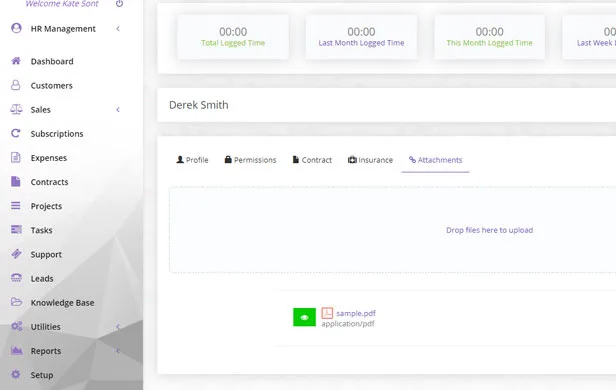The height and width of the screenshot is (390, 616).
Task: Expand the Reports submenu arrow
Action: coord(118,351)
